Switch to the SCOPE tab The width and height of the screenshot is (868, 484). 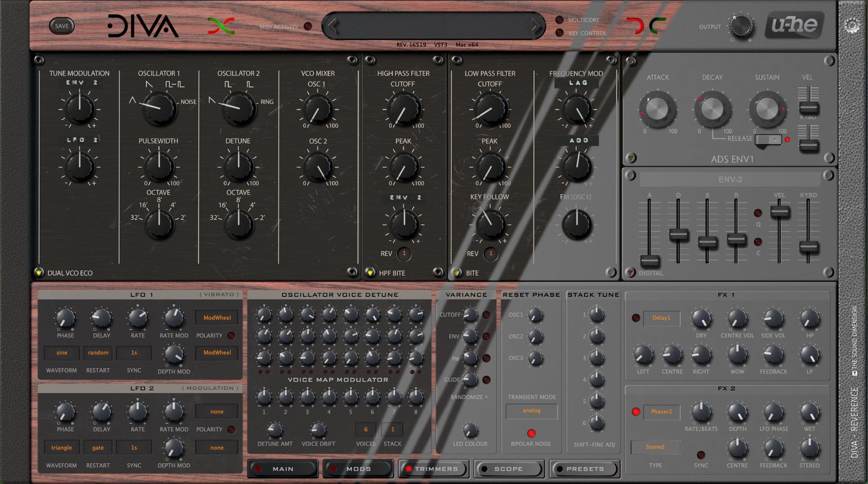(509, 468)
